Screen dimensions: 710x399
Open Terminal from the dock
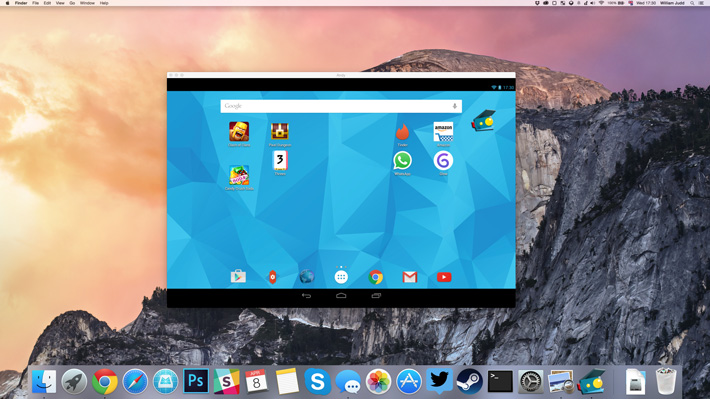(x=500, y=381)
